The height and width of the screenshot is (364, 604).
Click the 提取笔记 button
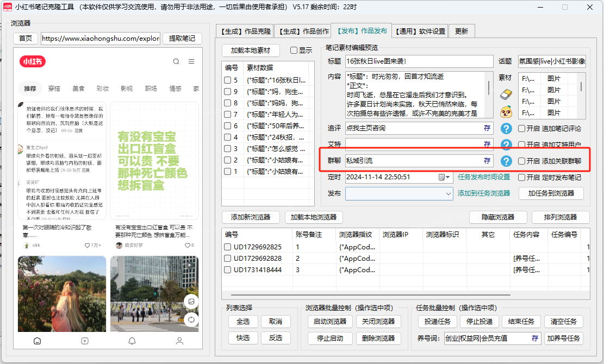click(x=182, y=39)
